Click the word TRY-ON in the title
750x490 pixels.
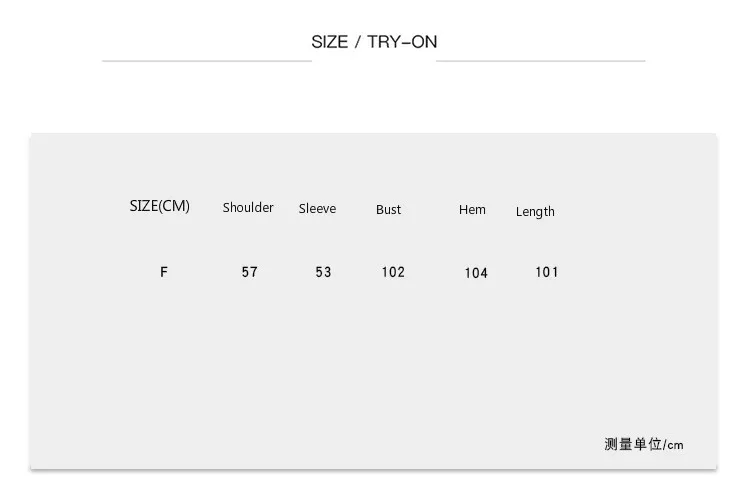coord(402,42)
